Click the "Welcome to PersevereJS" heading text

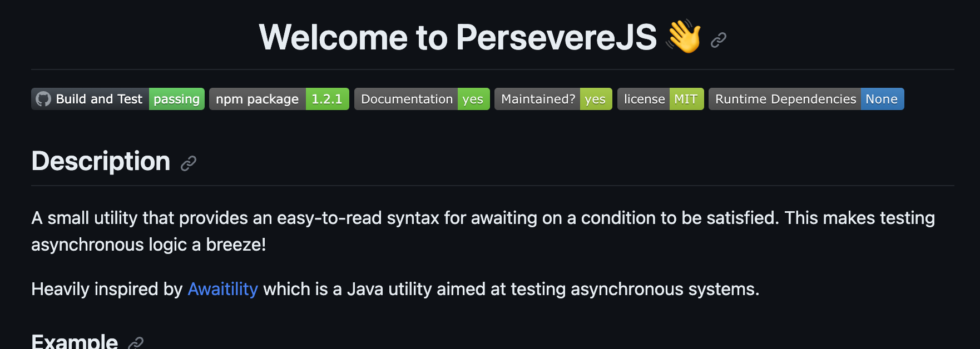(457, 38)
